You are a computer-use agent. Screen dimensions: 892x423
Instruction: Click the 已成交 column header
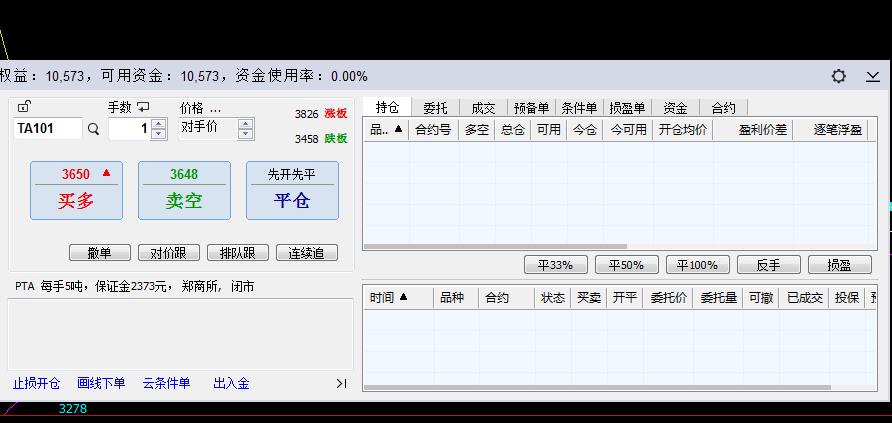click(805, 298)
